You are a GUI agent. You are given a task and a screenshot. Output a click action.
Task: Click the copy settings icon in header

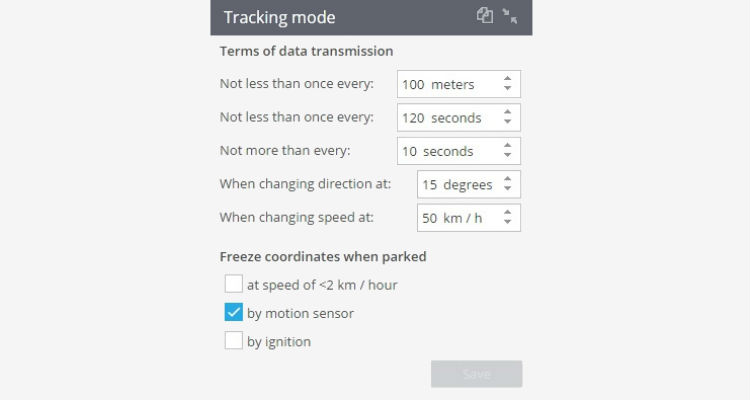[485, 15]
